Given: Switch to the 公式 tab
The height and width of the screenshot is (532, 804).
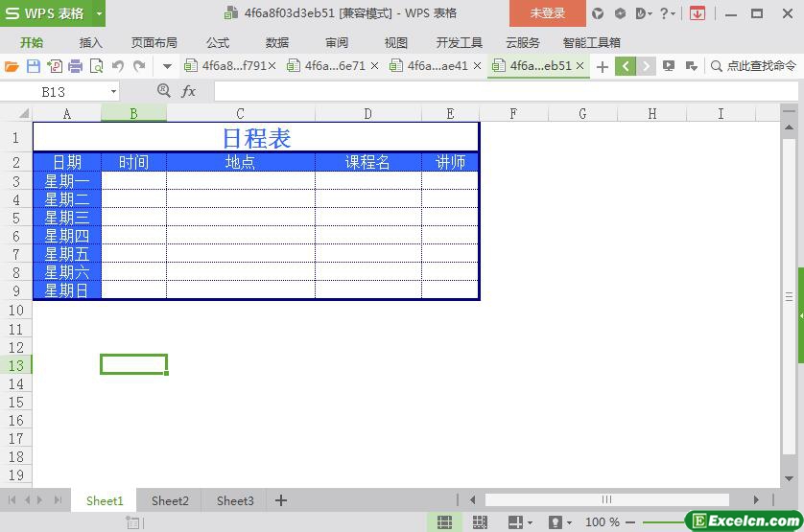Looking at the screenshot, I should (218, 42).
